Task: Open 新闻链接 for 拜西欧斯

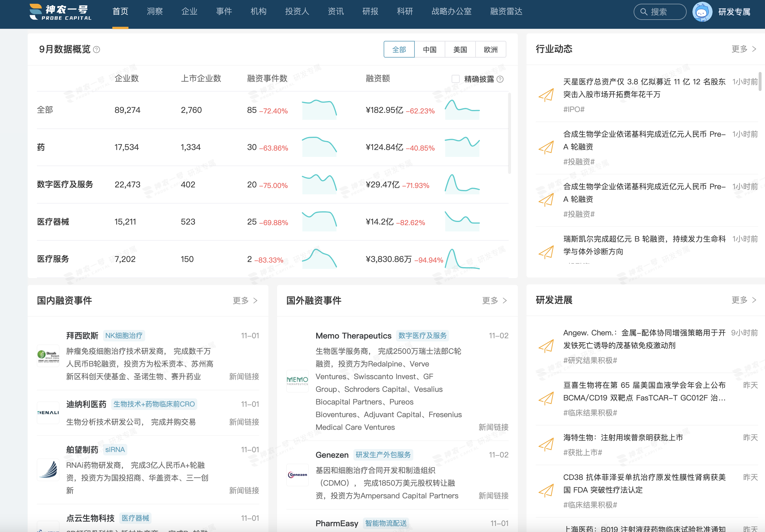Action: click(x=244, y=376)
